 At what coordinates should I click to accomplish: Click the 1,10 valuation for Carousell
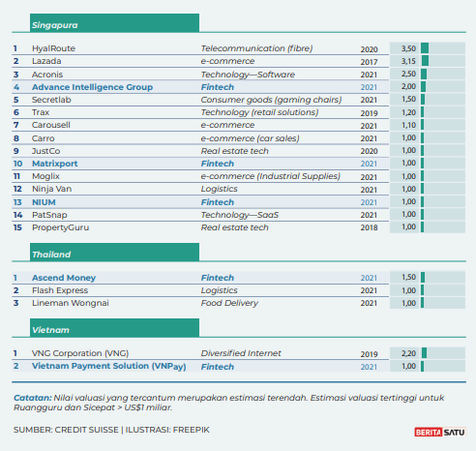tap(408, 125)
